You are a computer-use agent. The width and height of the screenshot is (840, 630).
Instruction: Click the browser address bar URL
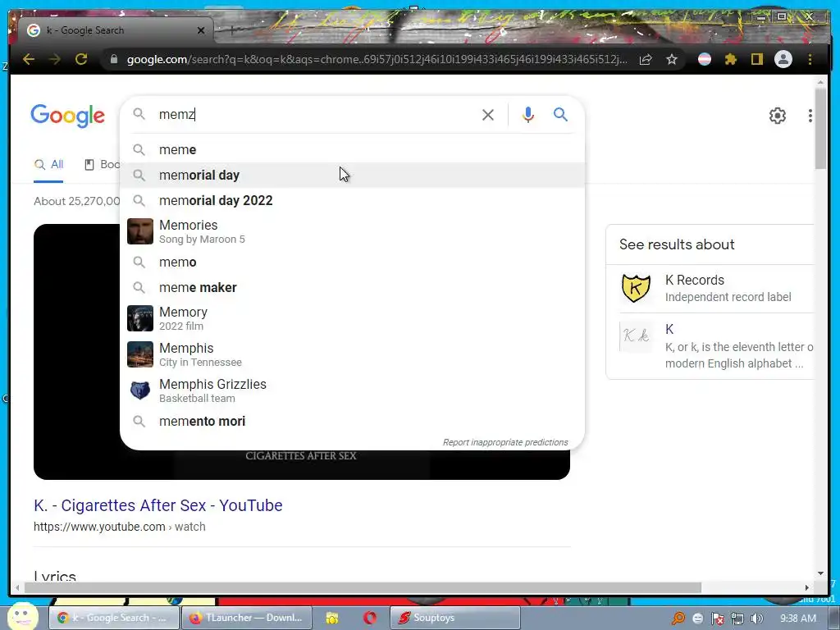(x=377, y=59)
